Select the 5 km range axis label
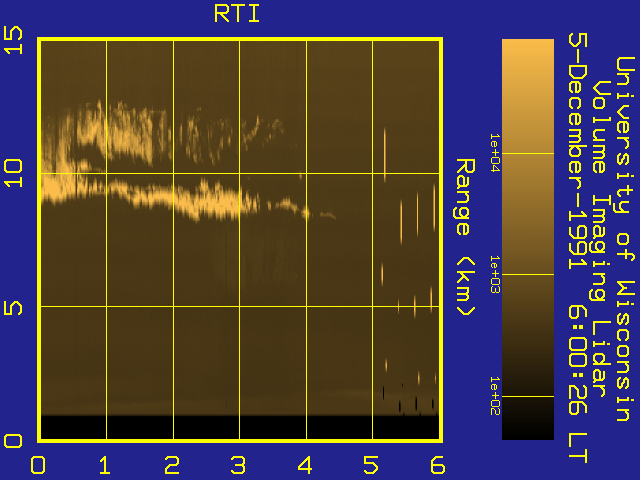Image resolution: width=640 pixels, height=480 pixels. tap(13, 307)
